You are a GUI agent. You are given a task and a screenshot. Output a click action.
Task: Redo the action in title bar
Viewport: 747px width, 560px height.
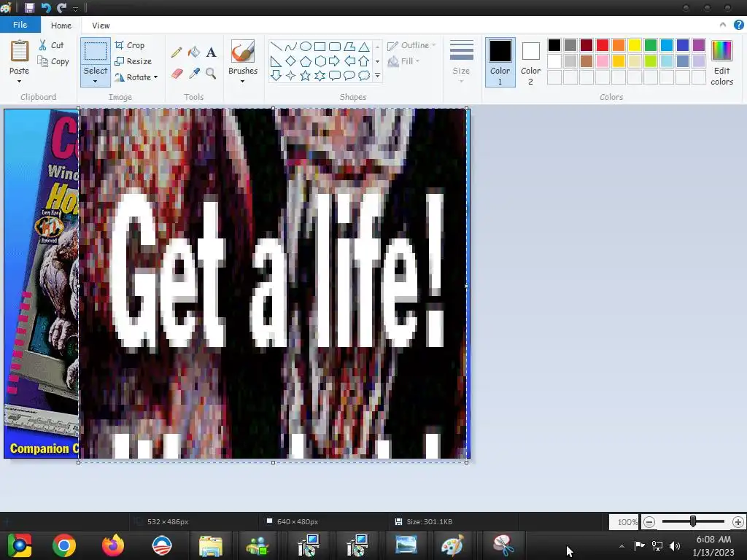[x=61, y=7]
